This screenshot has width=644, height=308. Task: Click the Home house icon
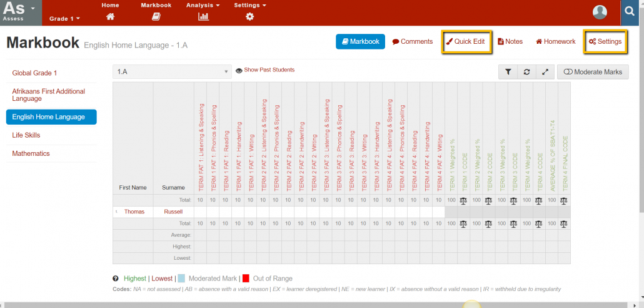[x=110, y=17]
